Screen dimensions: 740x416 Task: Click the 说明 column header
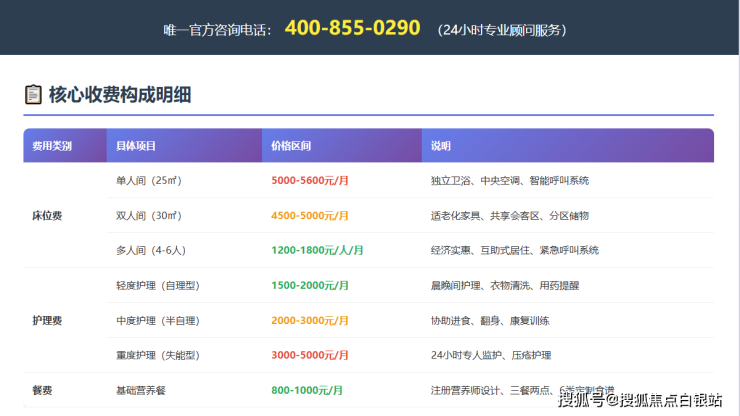coord(441,146)
